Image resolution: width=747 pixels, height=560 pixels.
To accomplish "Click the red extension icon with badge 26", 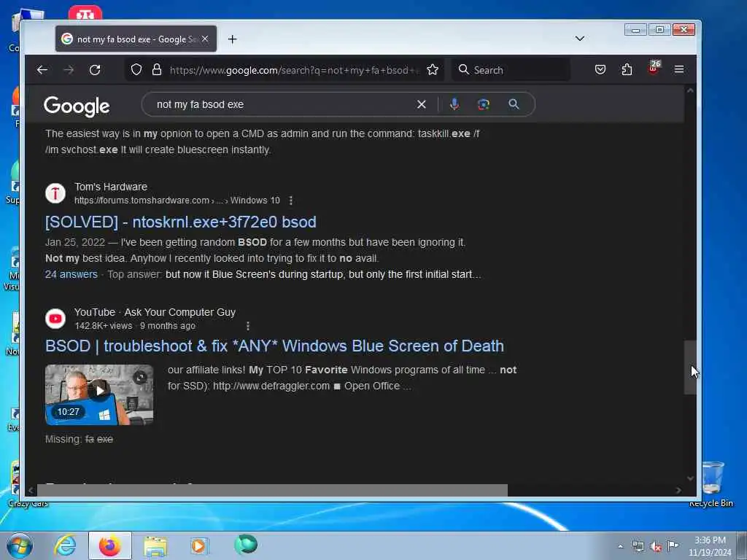I will point(654,68).
